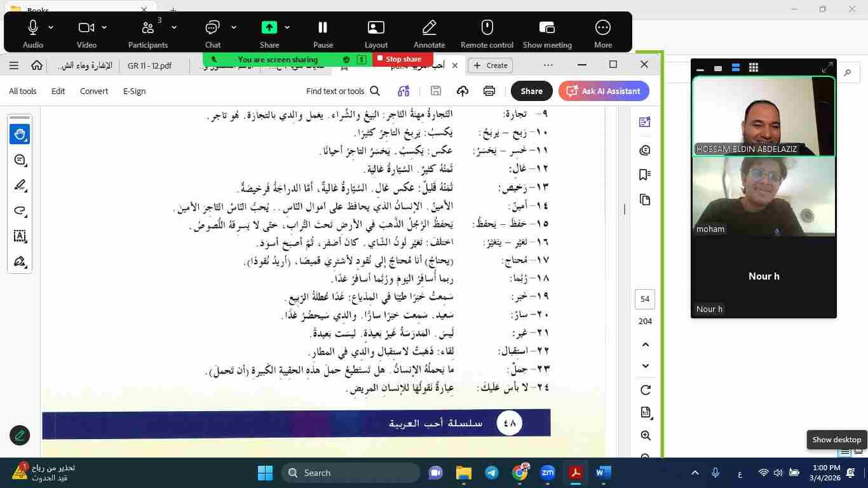Expand the Audio options arrow

51,27
